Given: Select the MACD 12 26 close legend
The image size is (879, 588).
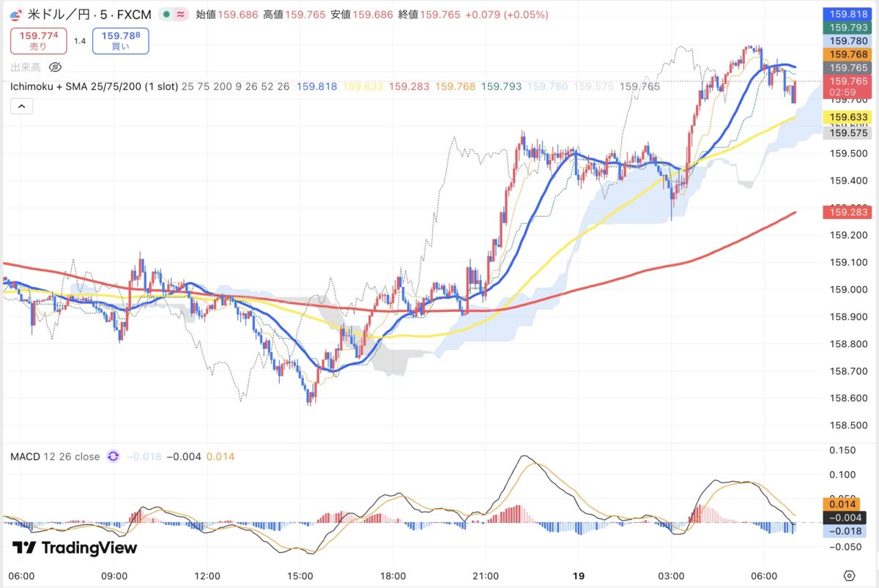Looking at the screenshot, I should click(x=55, y=456).
